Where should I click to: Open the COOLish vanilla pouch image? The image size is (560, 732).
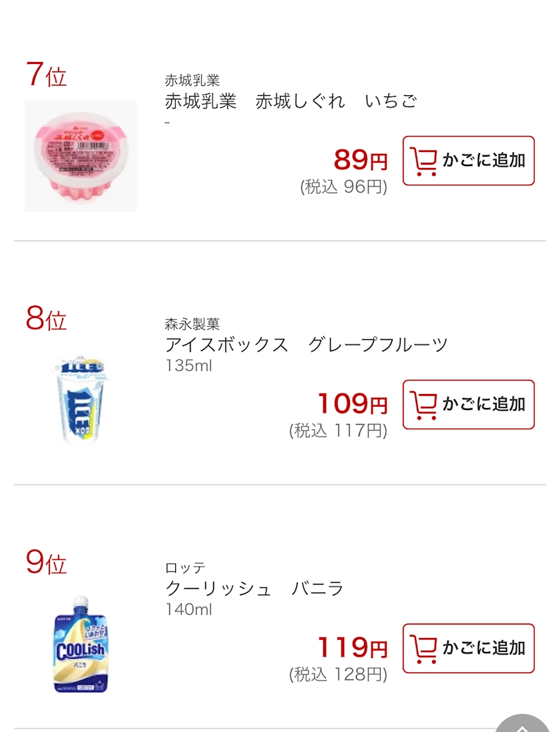[81, 645]
